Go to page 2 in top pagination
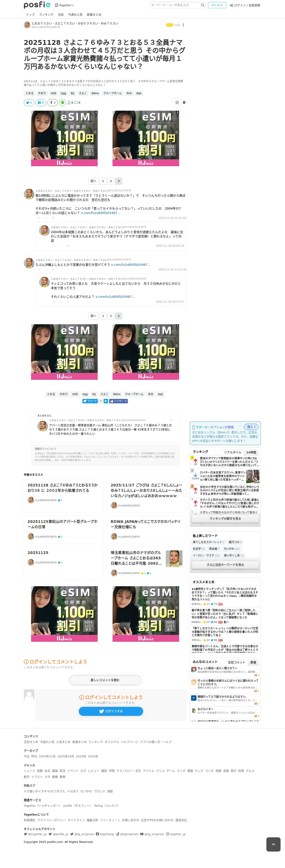Viewport: 285px width, 868px height. [111, 181]
